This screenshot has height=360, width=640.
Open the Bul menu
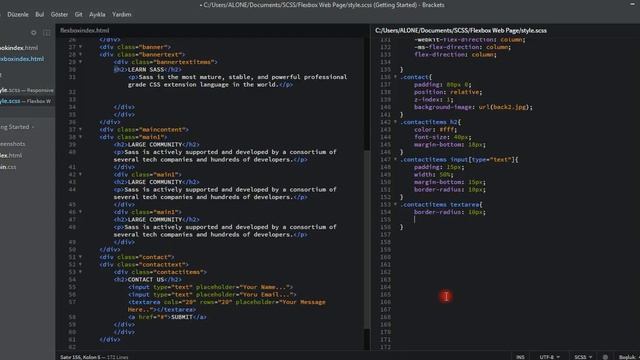[40, 14]
